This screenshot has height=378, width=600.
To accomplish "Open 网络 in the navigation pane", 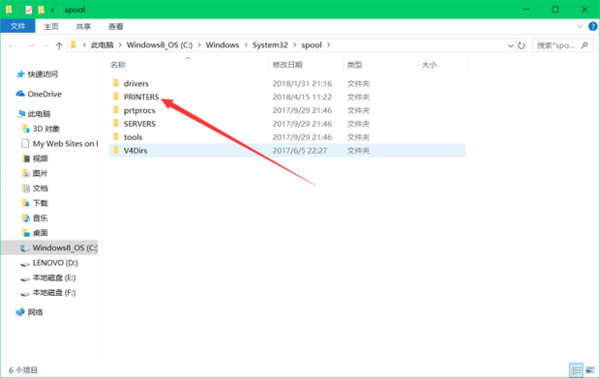I will [35, 312].
